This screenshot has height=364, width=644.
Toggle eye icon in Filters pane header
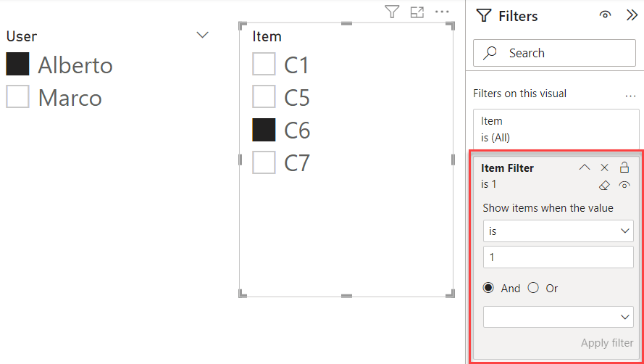606,15
